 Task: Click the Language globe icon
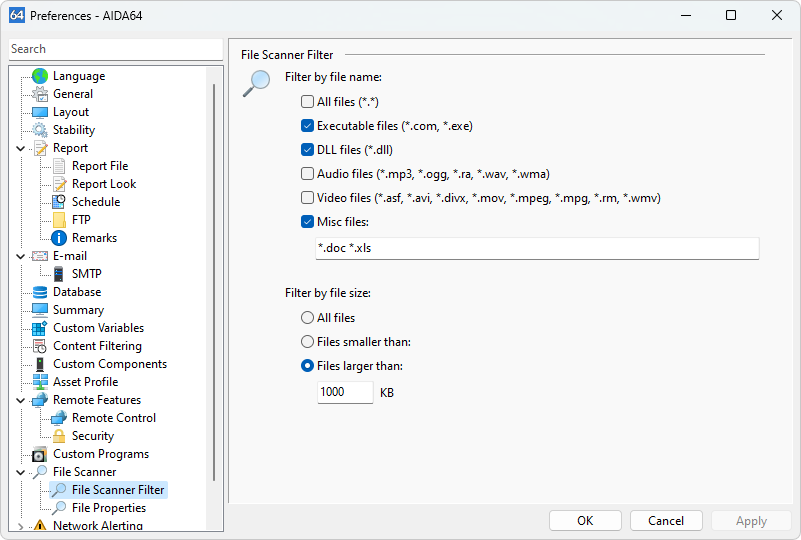tap(40, 76)
